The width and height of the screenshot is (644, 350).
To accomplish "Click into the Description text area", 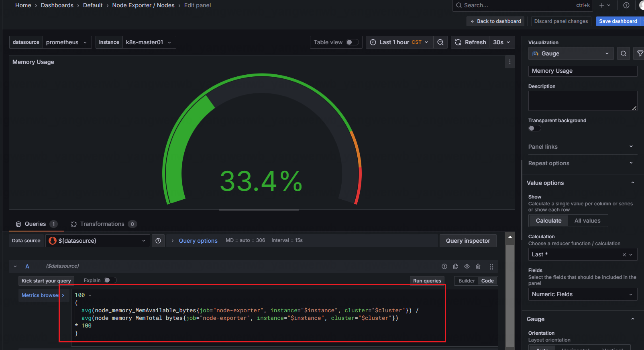I will (x=582, y=100).
